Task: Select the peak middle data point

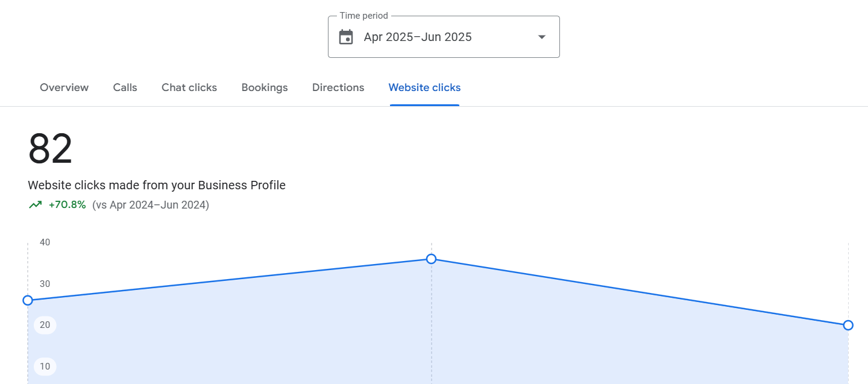Action: (x=432, y=259)
